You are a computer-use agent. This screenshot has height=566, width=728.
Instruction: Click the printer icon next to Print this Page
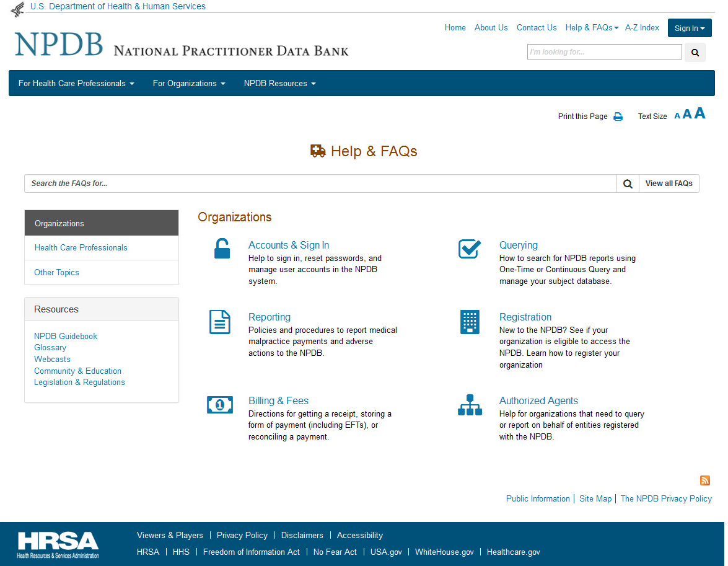tap(618, 117)
